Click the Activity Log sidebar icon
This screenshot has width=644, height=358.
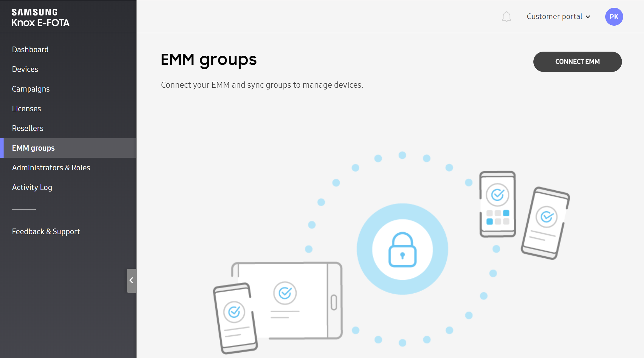coord(32,187)
